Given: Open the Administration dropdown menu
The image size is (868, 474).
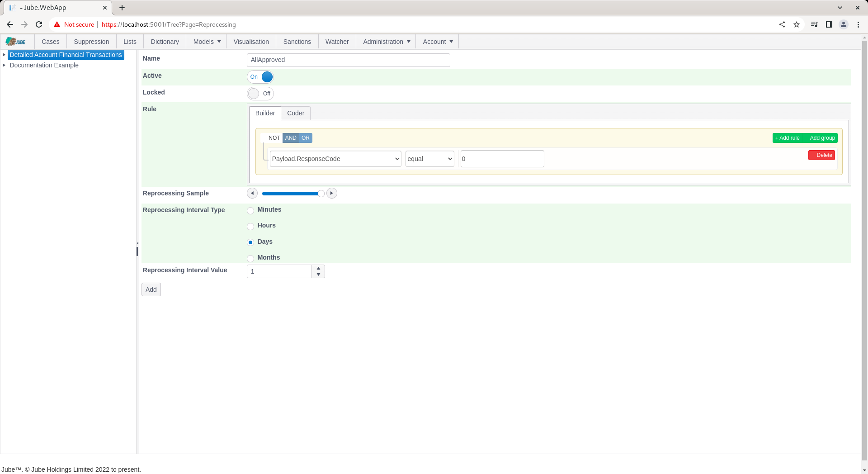Looking at the screenshot, I should tap(386, 42).
